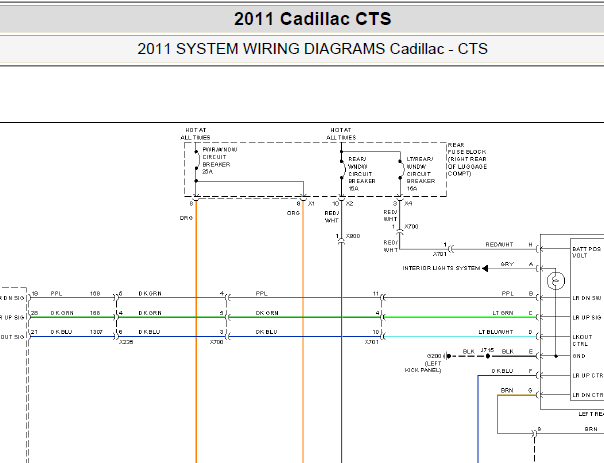Click the X205 connector label
The image size is (604, 463).
tap(126, 342)
